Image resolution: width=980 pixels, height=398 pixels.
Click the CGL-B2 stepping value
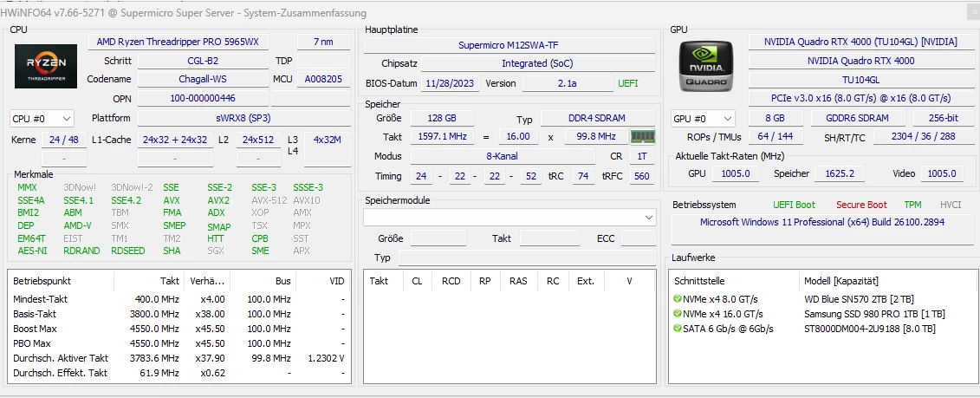tap(203, 62)
